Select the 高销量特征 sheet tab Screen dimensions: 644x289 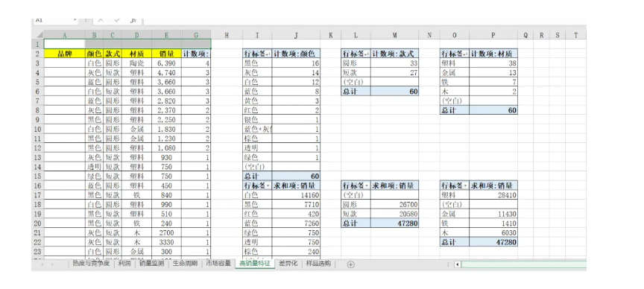point(255,264)
